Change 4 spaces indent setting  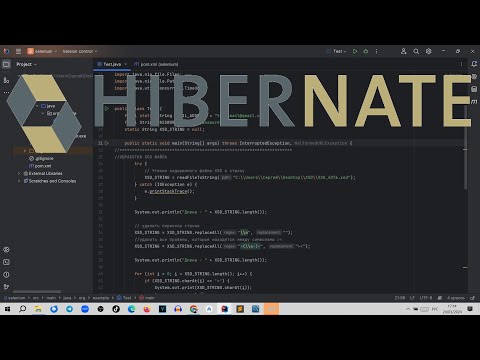click(x=456, y=298)
